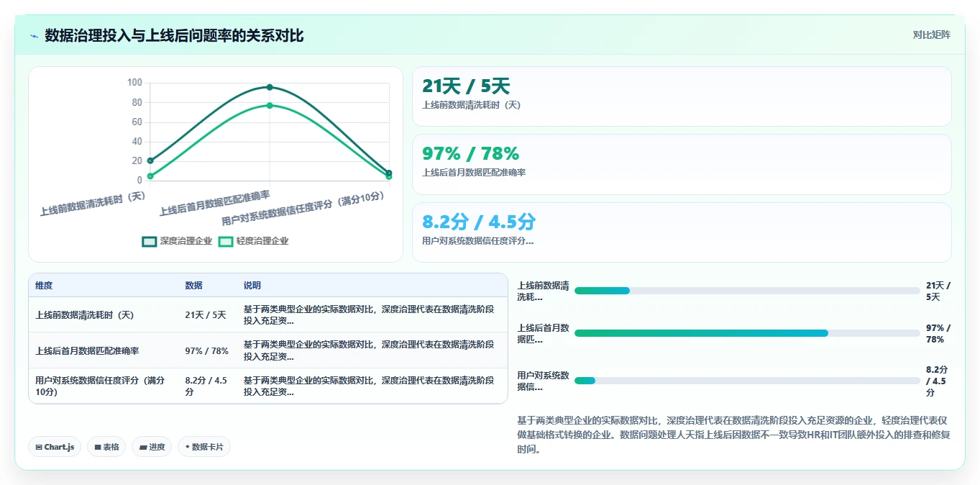Click table cell 21天 / 5天
The width and height of the screenshot is (980, 485).
(206, 315)
